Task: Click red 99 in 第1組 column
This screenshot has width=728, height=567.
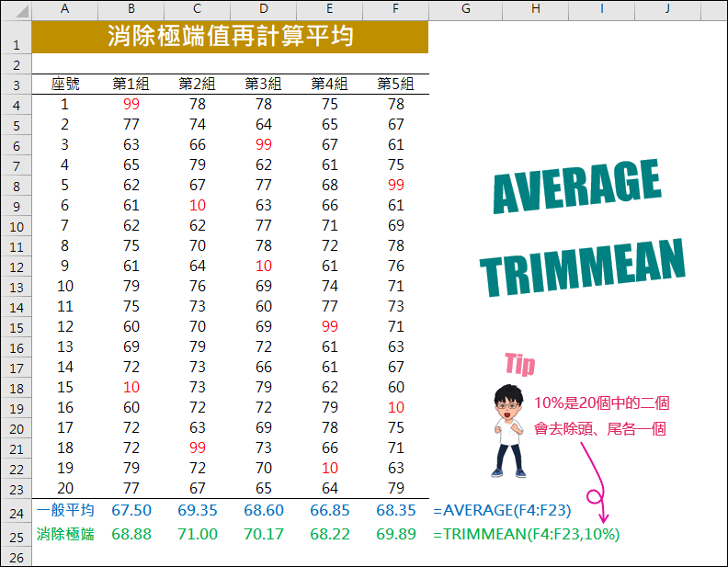Action: (x=131, y=104)
